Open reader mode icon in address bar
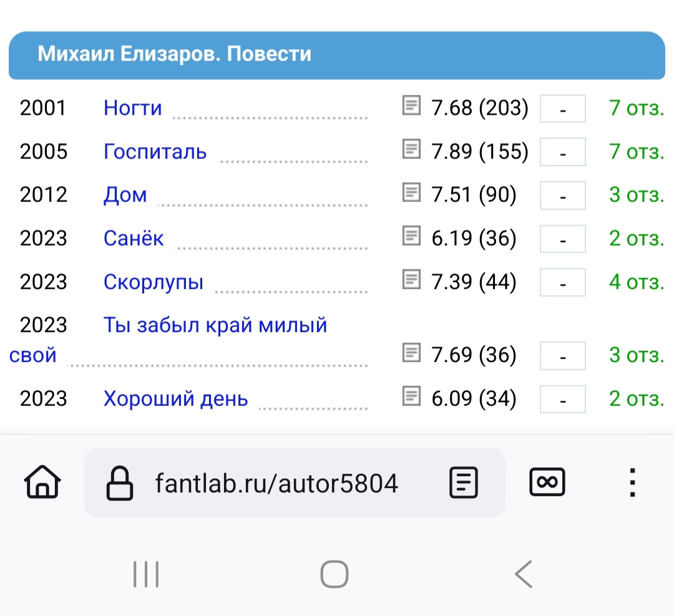Screen dimensions: 674x616 point(463,482)
